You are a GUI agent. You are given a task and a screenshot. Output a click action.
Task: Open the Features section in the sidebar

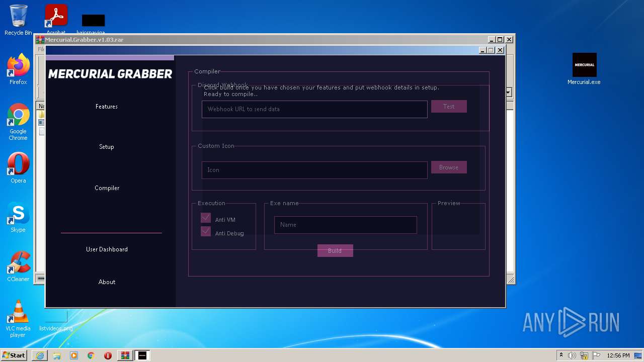click(x=107, y=107)
